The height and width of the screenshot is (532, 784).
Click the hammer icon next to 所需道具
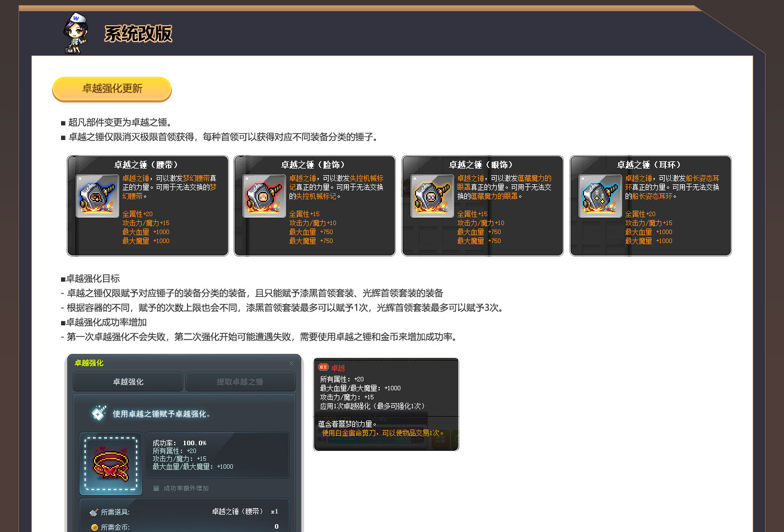pos(94,512)
